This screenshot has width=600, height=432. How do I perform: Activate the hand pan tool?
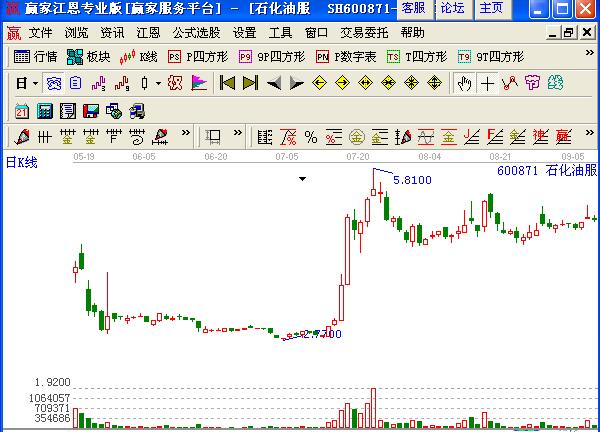pyautogui.click(x=464, y=84)
